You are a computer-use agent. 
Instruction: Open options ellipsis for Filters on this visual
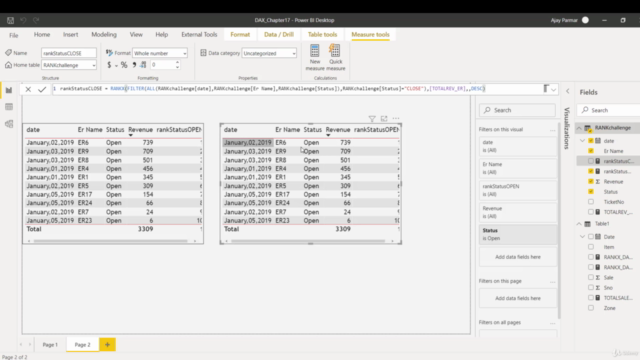pyautogui.click(x=553, y=130)
